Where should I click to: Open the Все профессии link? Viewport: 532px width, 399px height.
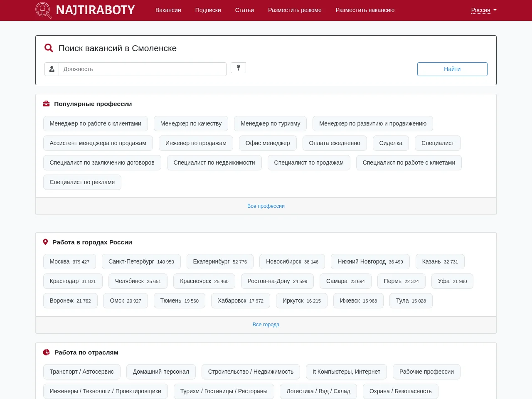pos(266,206)
